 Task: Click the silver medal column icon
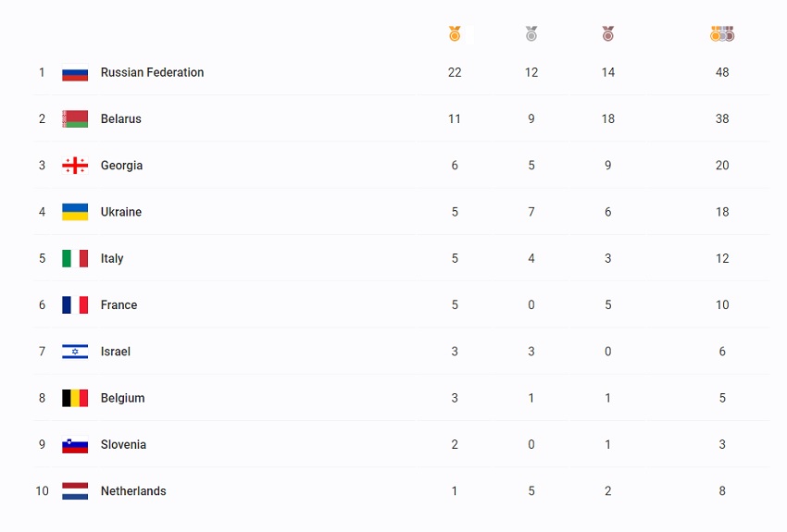pyautogui.click(x=531, y=33)
